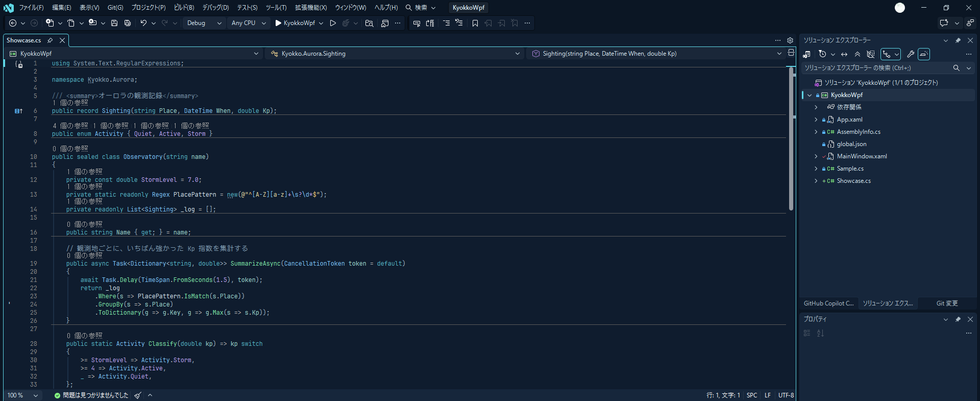The image size is (980, 401).
Task: Open the 100 % zoom dropdown
Action: [x=22, y=395]
